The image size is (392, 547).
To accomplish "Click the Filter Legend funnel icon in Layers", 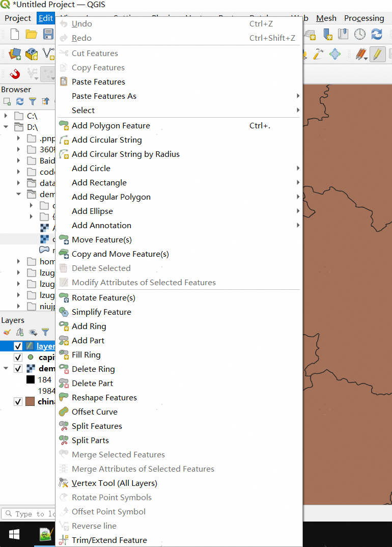I will 45,332.
